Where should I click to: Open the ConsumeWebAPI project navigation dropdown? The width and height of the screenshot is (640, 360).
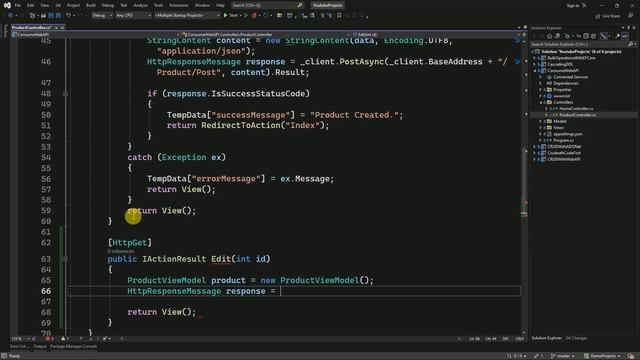pos(95,35)
